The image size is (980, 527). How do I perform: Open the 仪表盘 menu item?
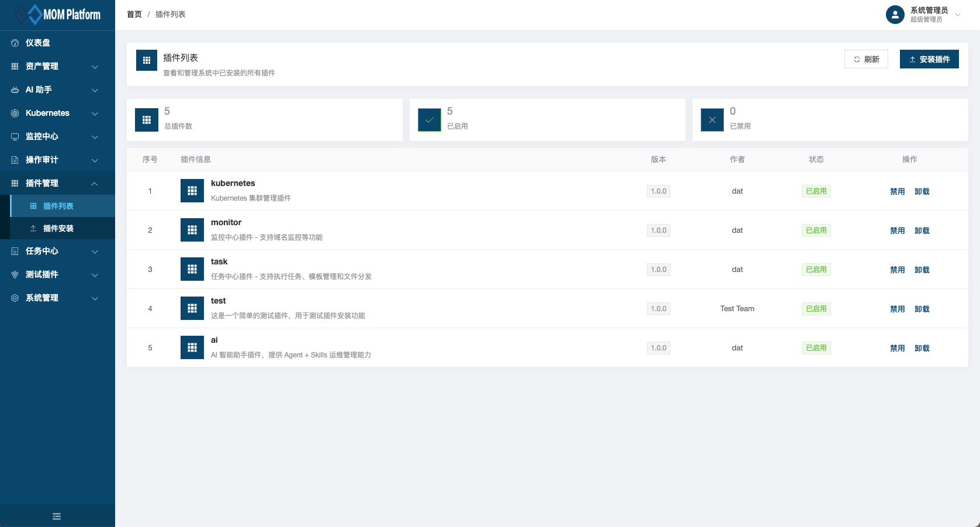coord(57,43)
